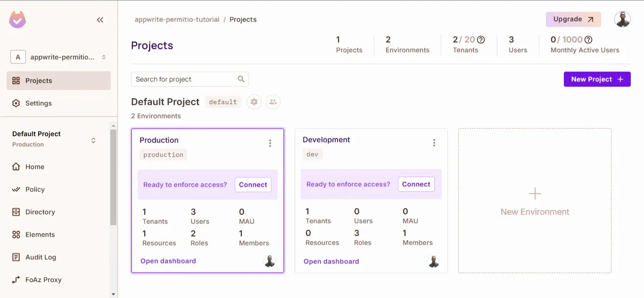
Task: Click the sidebar scrollbar up arrow
Action: tap(113, 126)
